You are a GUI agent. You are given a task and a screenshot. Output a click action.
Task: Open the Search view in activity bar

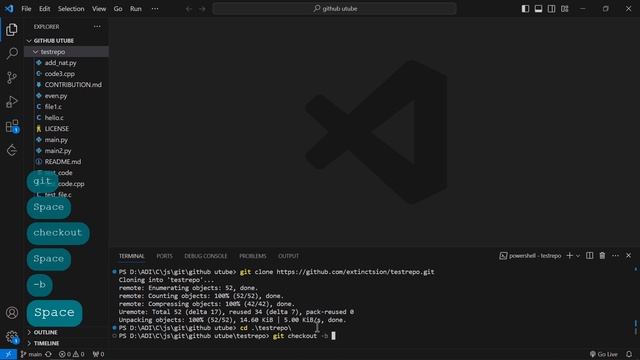[x=12, y=53]
